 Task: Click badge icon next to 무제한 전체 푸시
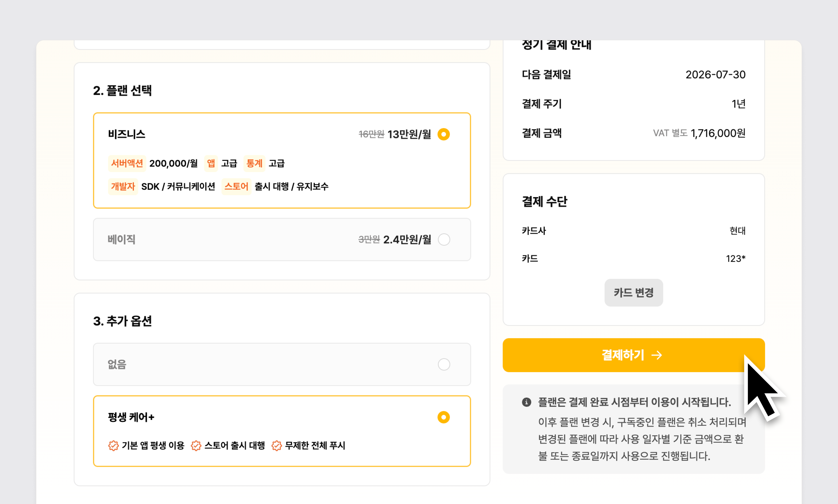277,446
